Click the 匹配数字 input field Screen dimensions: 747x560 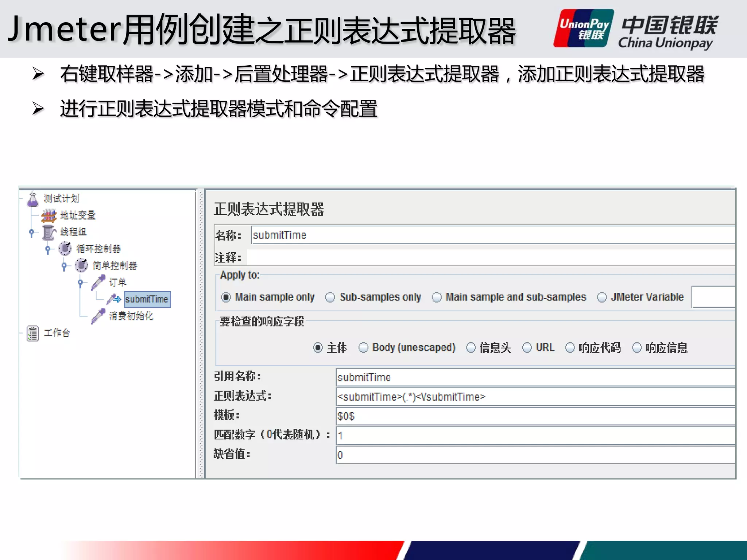pos(535,436)
